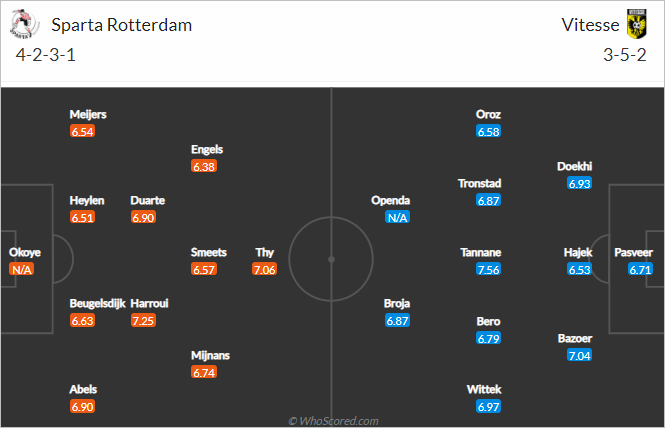Click Tannane's 7.56 rating badge

pyautogui.click(x=489, y=269)
